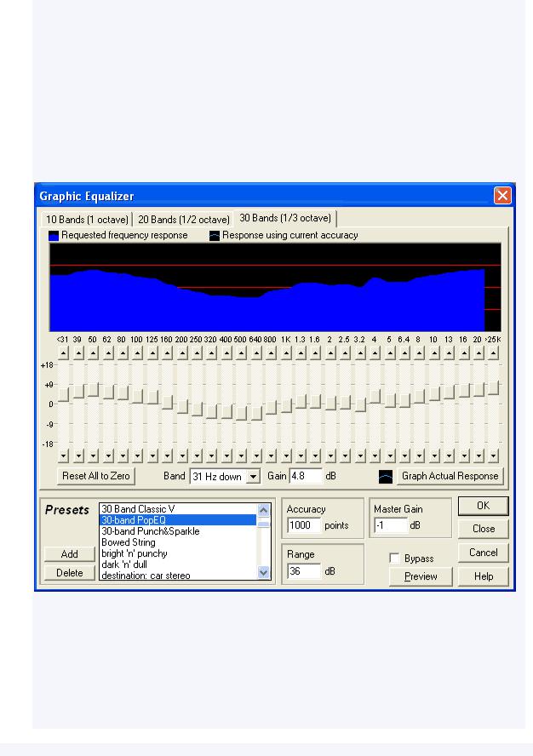
Task: Choose the dark 'n' dull preset
Action: (177, 564)
